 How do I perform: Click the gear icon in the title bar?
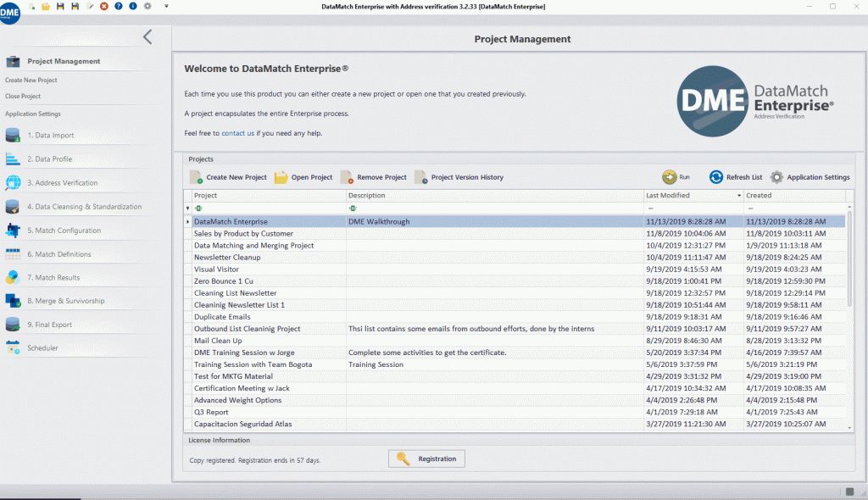pyautogui.click(x=147, y=6)
